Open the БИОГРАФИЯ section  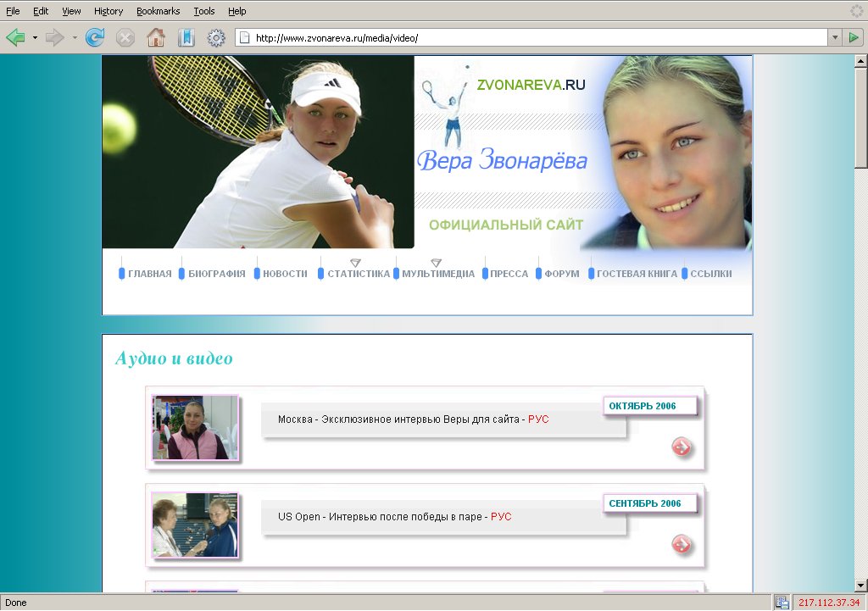(x=217, y=274)
